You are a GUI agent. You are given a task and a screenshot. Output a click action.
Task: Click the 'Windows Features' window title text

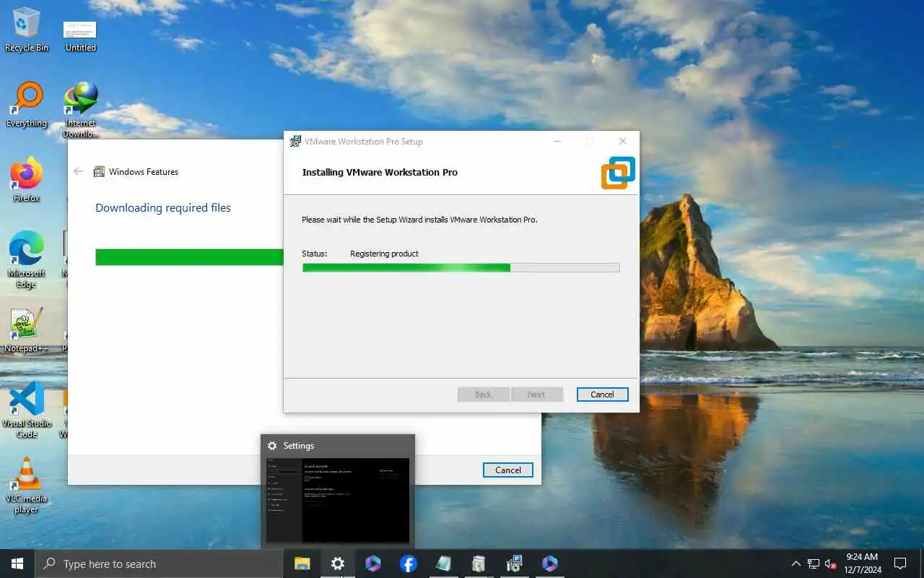[144, 172]
